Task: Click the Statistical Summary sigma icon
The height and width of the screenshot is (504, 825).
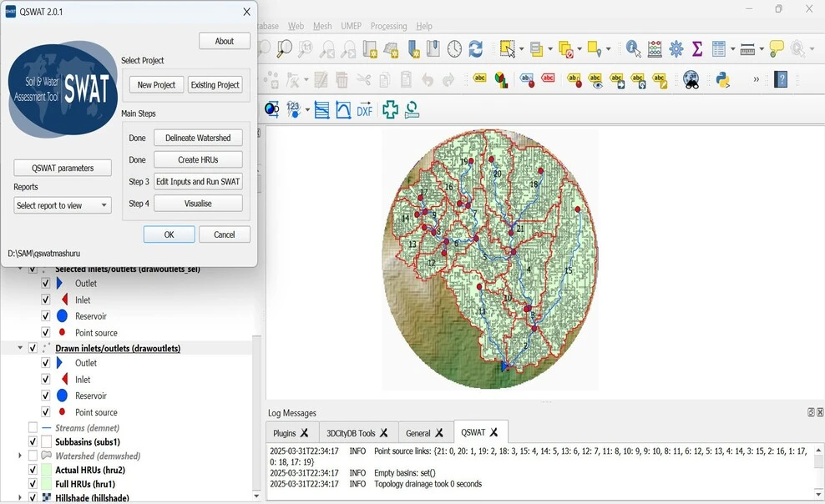Action: coord(697,49)
